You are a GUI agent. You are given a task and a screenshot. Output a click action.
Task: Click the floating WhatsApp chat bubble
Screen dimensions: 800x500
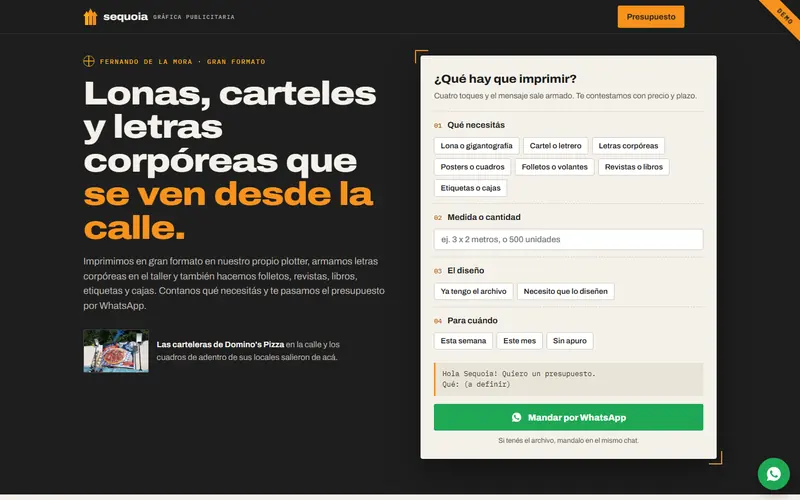pos(773,473)
